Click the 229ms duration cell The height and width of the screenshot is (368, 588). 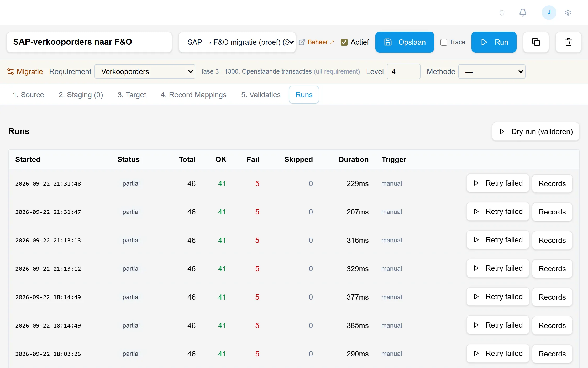point(358,183)
